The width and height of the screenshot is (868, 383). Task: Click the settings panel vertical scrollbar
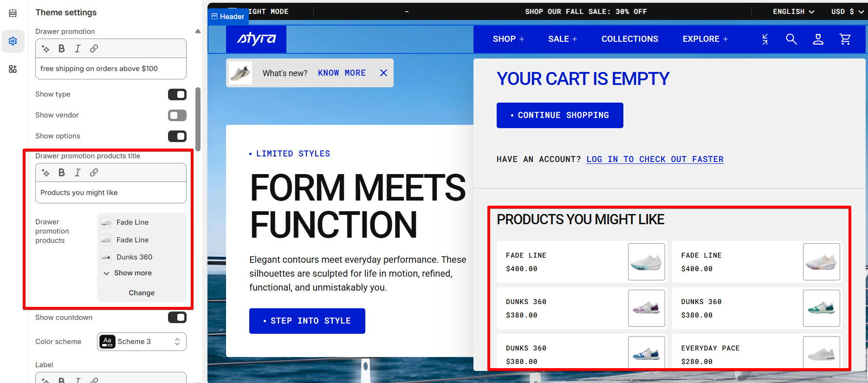pyautogui.click(x=198, y=119)
